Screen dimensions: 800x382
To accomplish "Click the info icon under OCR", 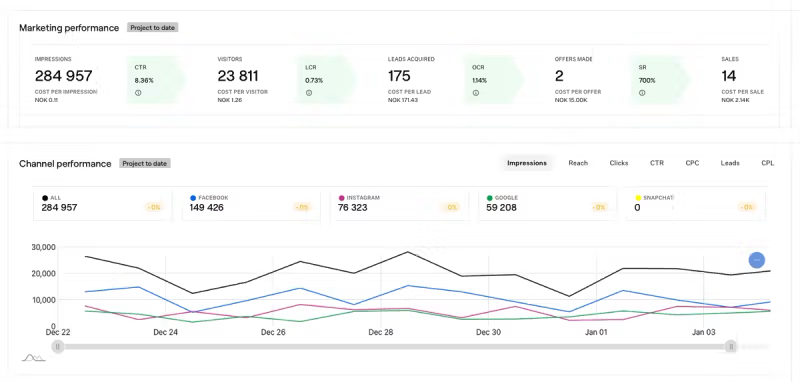I will [476, 93].
